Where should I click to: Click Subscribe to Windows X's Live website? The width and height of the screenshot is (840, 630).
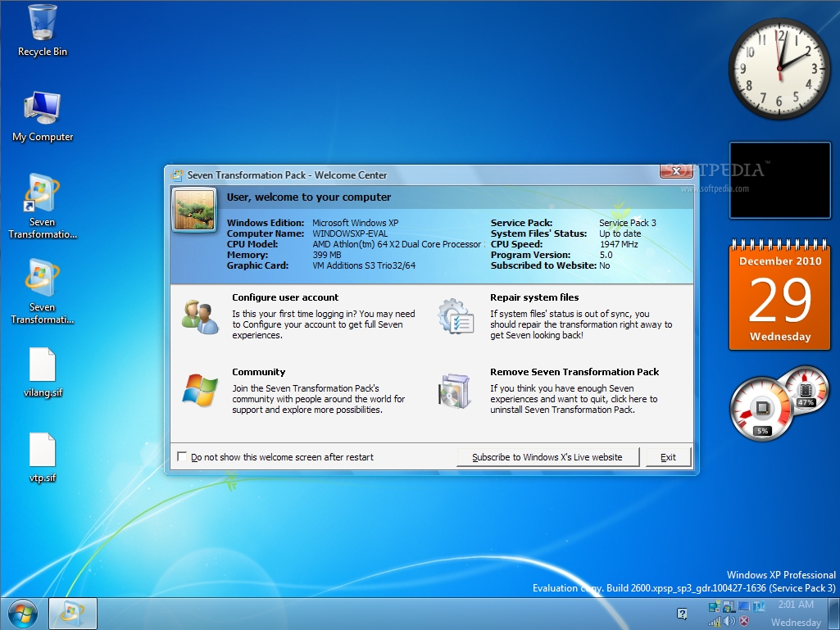tap(547, 457)
